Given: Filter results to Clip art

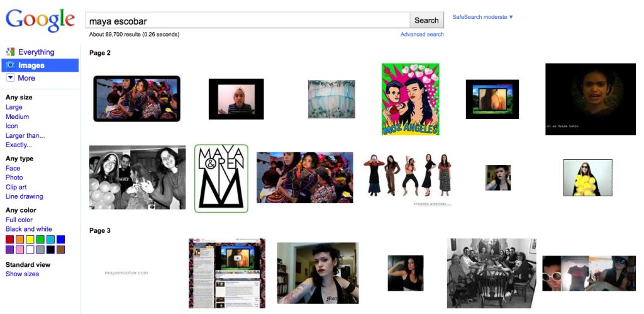Looking at the screenshot, I should point(16,187).
